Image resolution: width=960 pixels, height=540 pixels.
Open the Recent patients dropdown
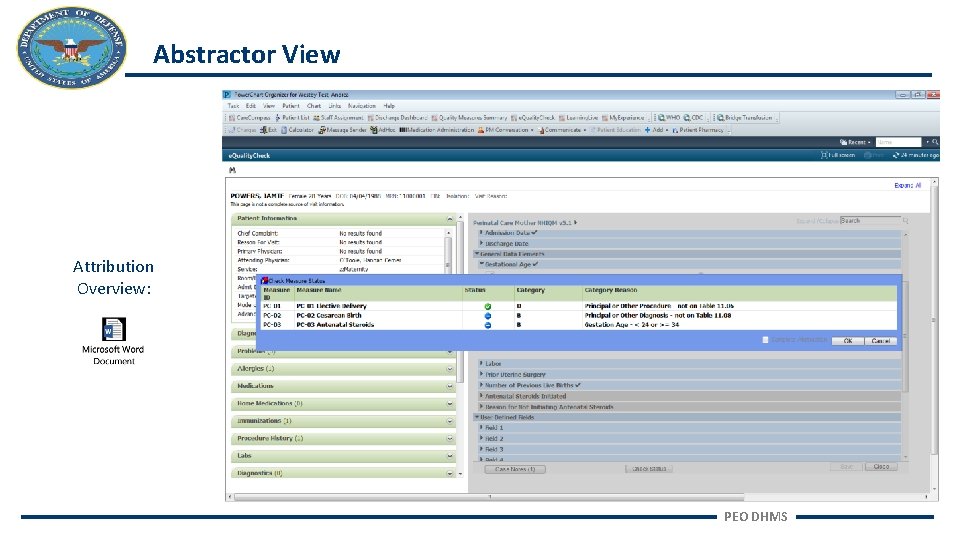tap(855, 142)
